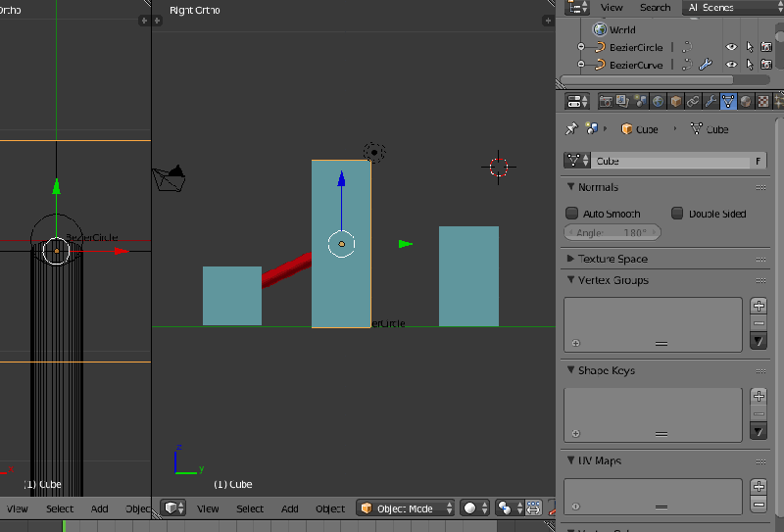Collapse the Shape Keys panel
Image resolution: width=784 pixels, height=532 pixels.
click(570, 370)
